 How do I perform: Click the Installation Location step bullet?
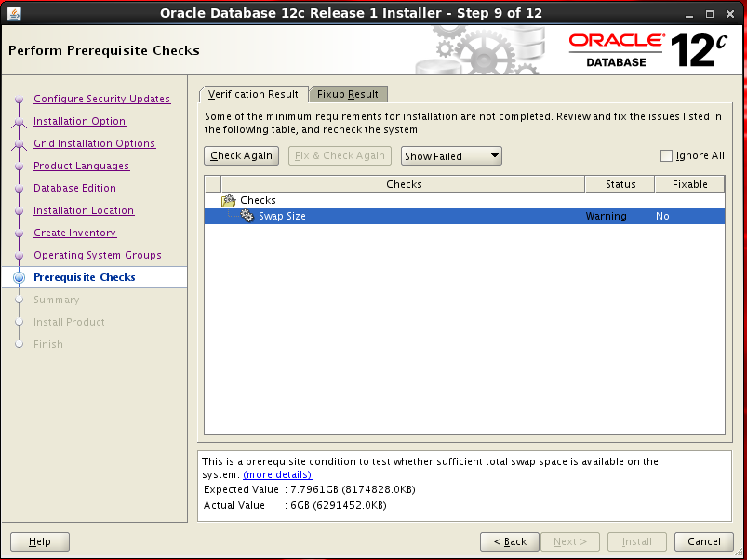[x=19, y=211]
